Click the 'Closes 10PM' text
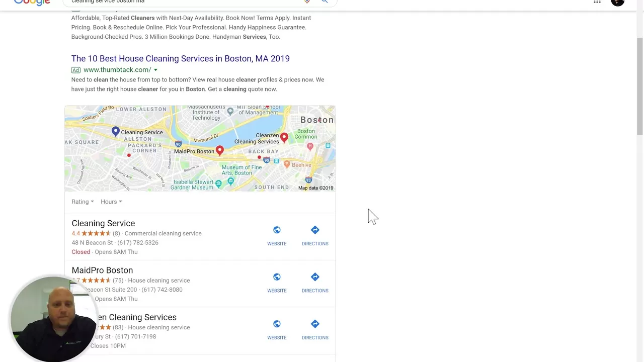 tap(108, 346)
